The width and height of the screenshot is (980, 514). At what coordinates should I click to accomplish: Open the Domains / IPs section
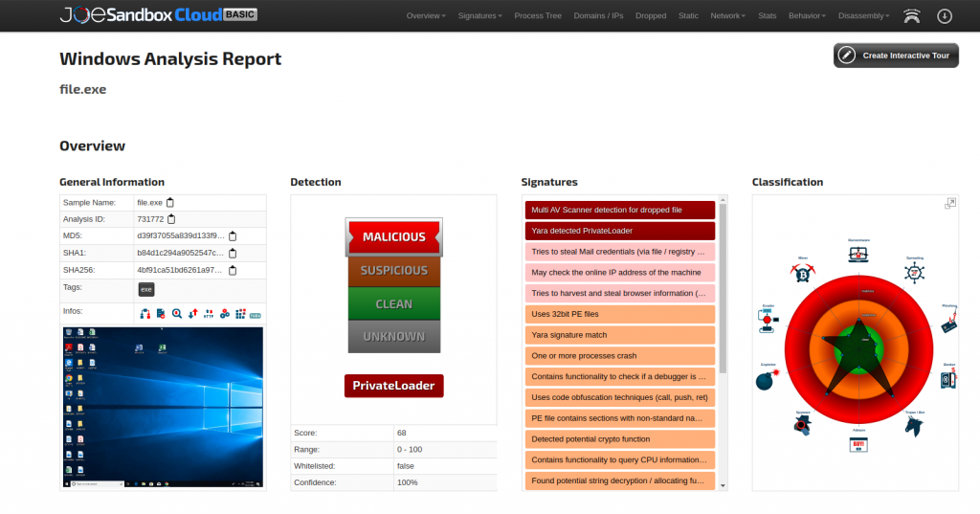[598, 15]
